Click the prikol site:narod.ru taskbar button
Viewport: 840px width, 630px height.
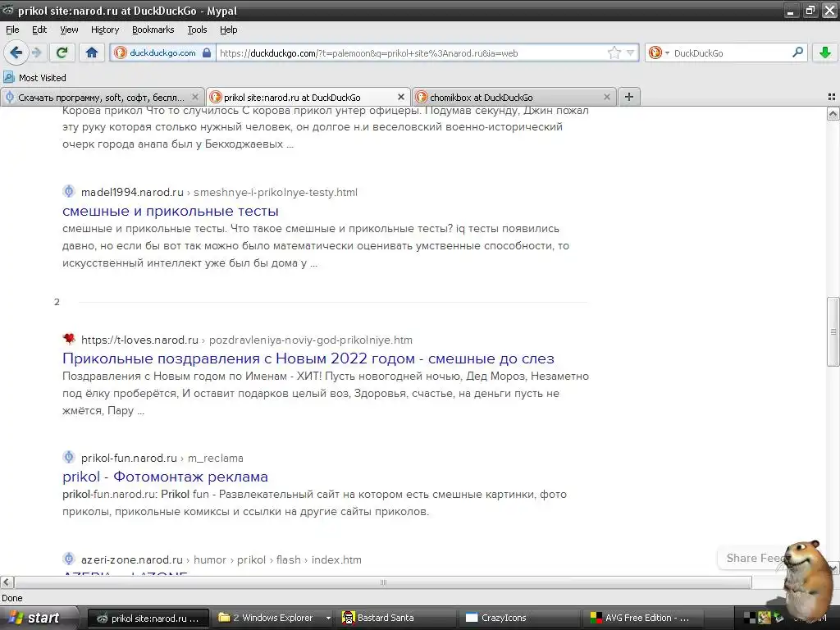148,618
